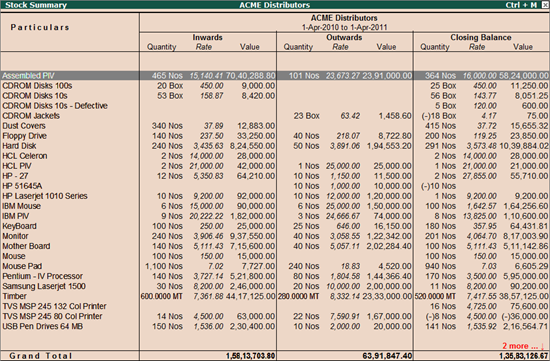
Task: Open TVS MSP 245 132 Col Printer
Action: 54,306
